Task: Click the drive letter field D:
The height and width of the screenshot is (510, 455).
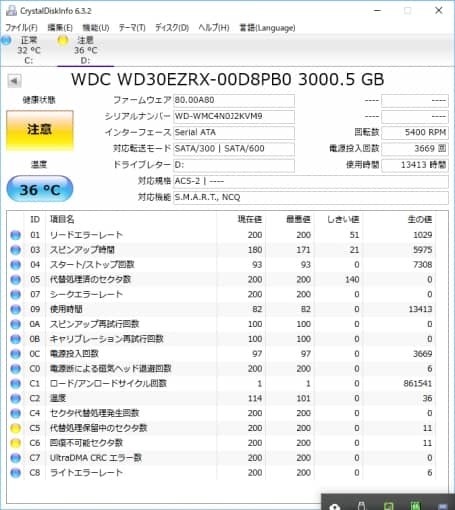Action: [234, 165]
